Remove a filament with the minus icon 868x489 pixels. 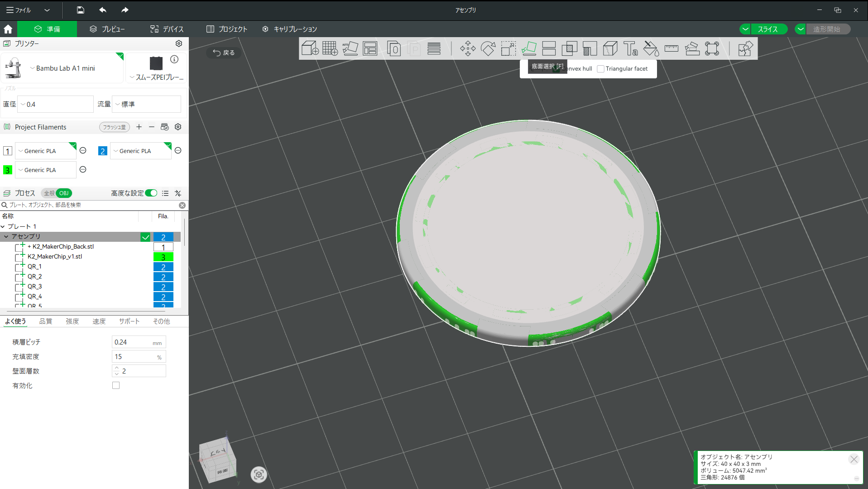pyautogui.click(x=152, y=127)
